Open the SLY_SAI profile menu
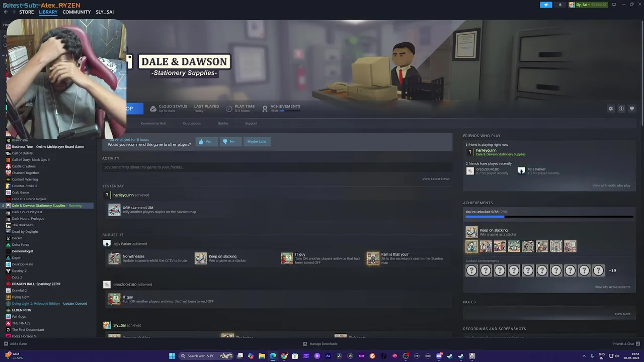Viewport: 644px width, 362px height. [105, 12]
